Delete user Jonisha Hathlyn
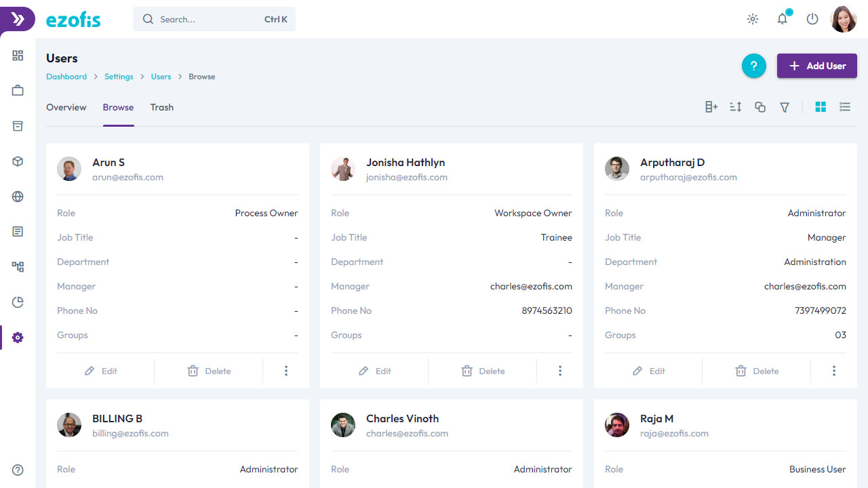This screenshot has width=868, height=488. (x=483, y=371)
